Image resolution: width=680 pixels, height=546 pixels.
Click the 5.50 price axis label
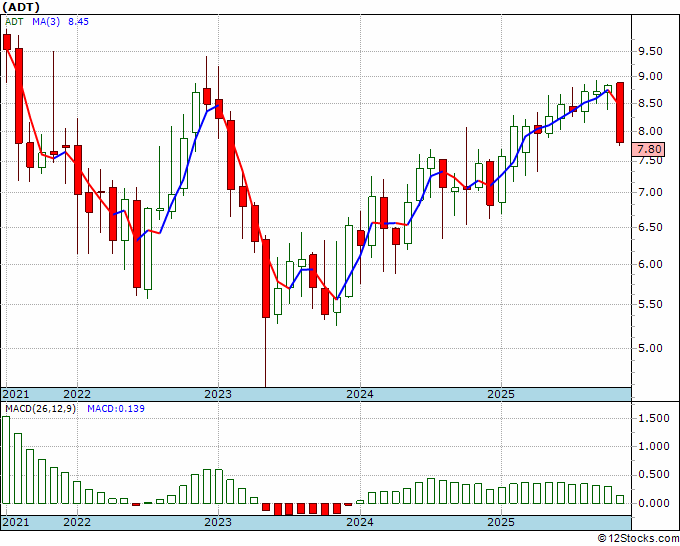click(x=650, y=304)
